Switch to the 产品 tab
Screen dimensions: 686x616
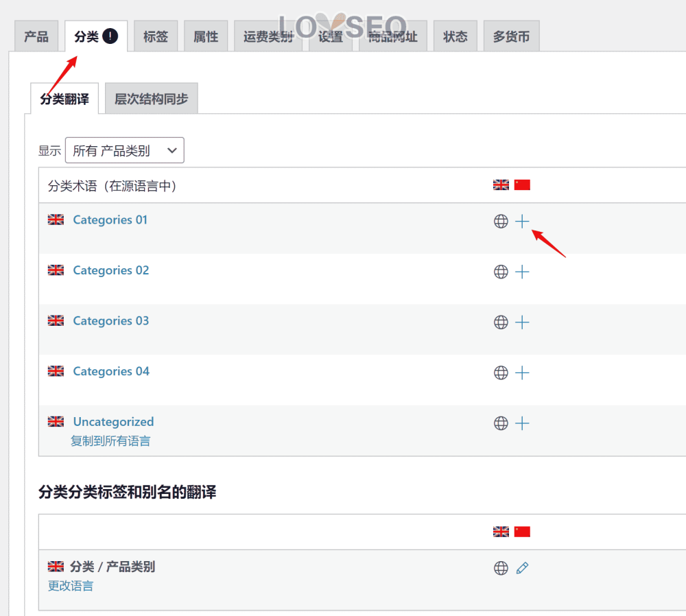tap(36, 36)
